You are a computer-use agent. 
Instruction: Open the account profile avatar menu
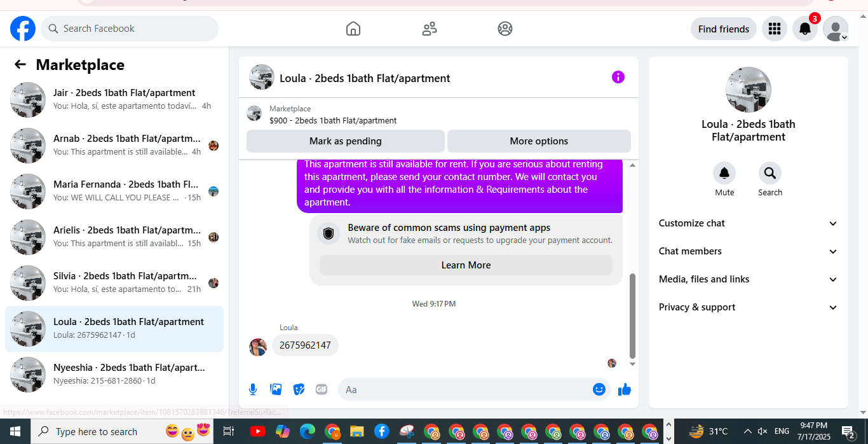click(836, 29)
